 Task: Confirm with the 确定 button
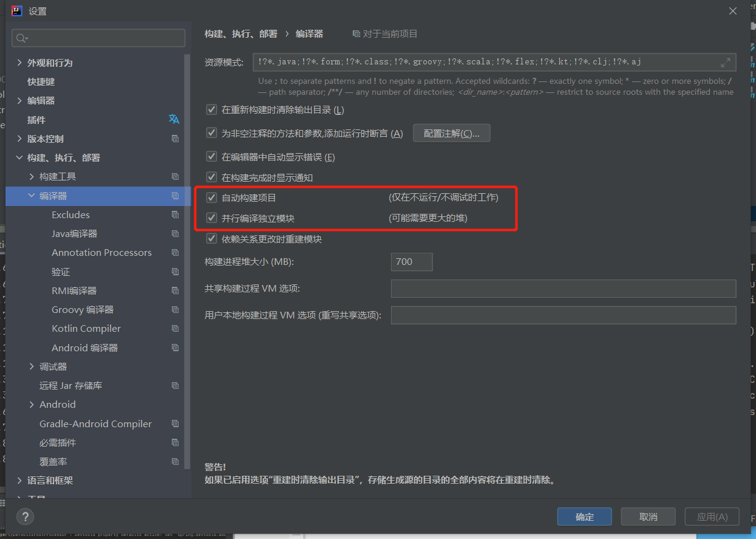[585, 517]
